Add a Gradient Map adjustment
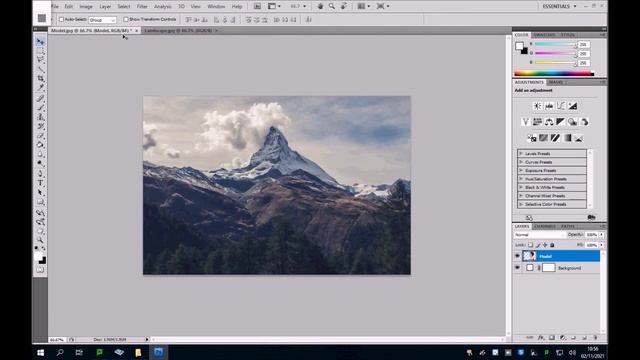This screenshot has width=640, height=360. point(567,138)
